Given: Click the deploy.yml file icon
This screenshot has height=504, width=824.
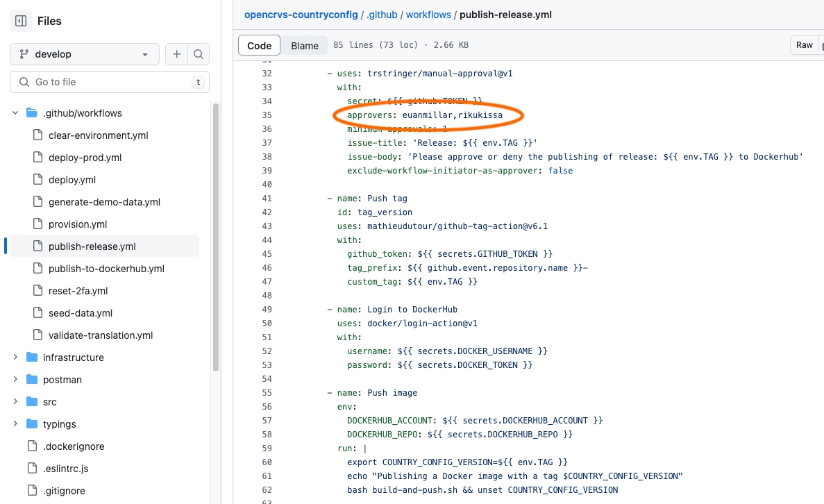Looking at the screenshot, I should coord(37,180).
